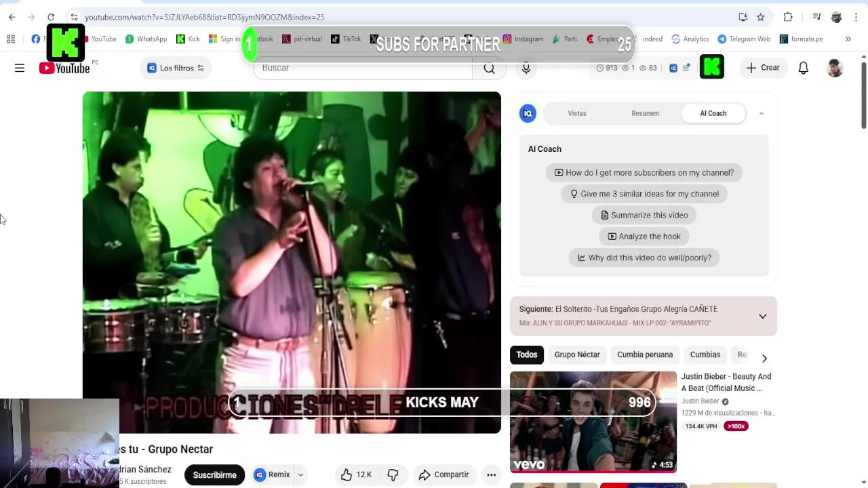Image resolution: width=868 pixels, height=488 pixels.
Task: Click the 913 vidIQ stats counter
Action: [606, 68]
